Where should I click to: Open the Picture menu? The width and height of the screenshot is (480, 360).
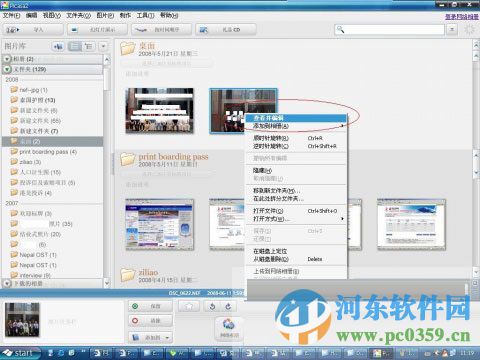pos(105,15)
